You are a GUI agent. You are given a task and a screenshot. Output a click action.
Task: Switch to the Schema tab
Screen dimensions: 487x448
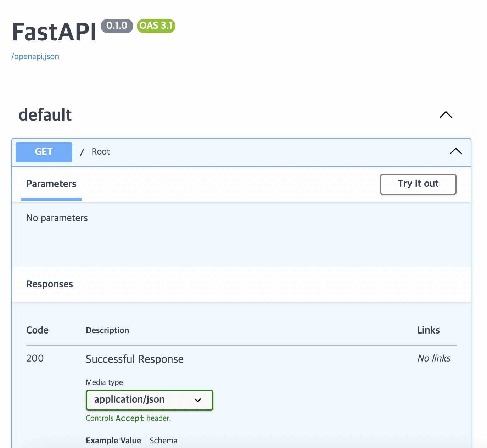pyautogui.click(x=163, y=441)
